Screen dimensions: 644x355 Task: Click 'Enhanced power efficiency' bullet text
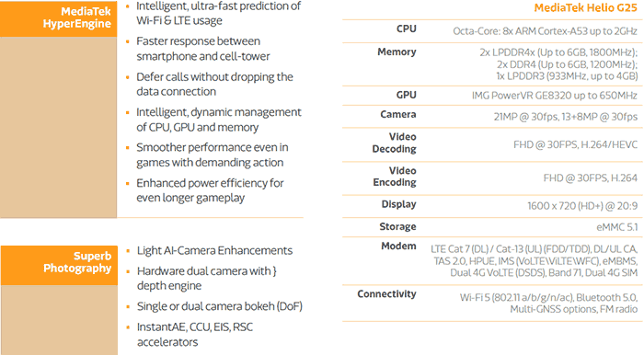pos(210,190)
